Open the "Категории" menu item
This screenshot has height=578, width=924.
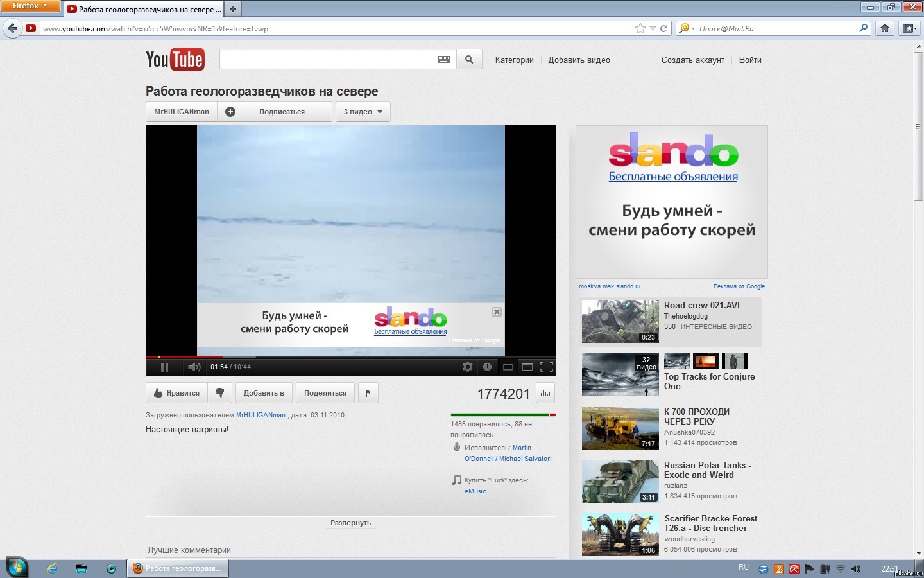click(514, 60)
